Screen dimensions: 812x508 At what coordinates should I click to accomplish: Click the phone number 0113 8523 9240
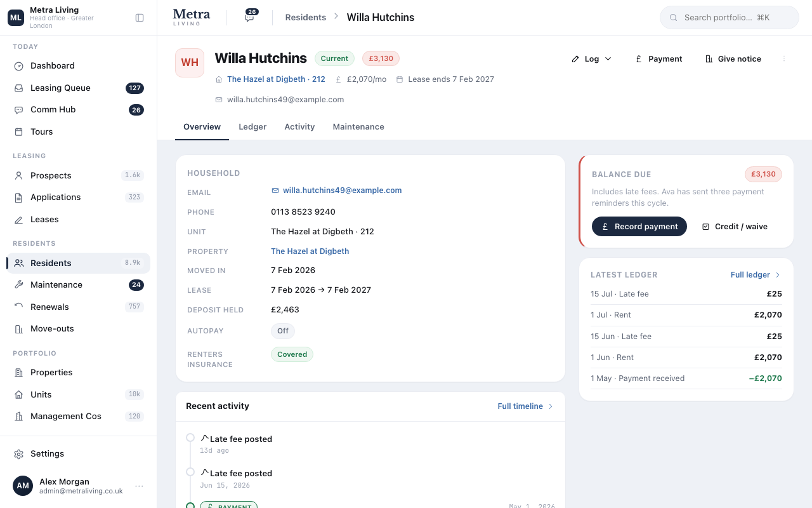(303, 212)
